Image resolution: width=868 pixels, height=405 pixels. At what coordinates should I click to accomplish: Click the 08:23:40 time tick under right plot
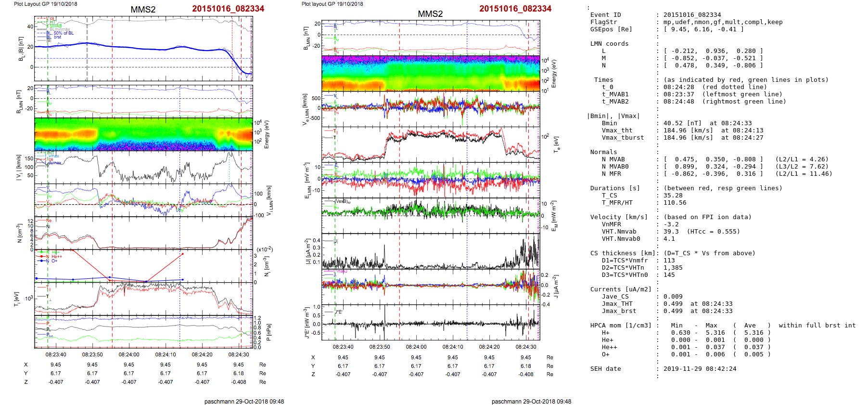(x=343, y=347)
